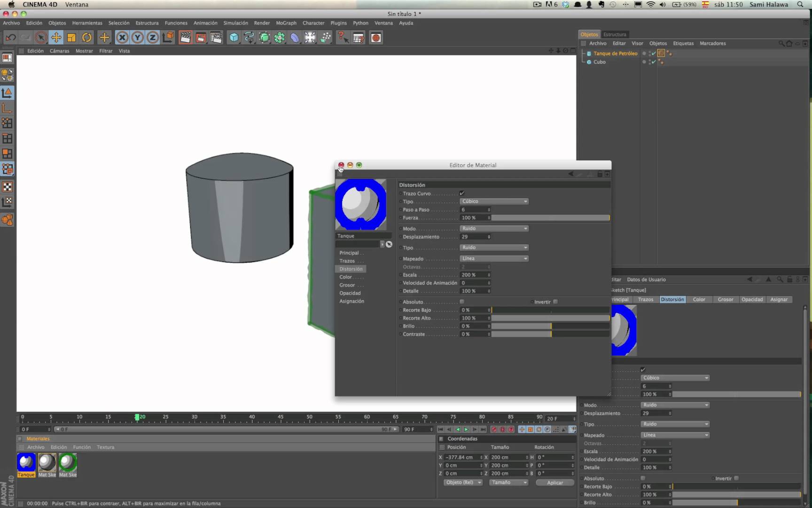Viewport: 812px width, 508px height.
Task: Open the Plugins menu
Action: pos(338,23)
